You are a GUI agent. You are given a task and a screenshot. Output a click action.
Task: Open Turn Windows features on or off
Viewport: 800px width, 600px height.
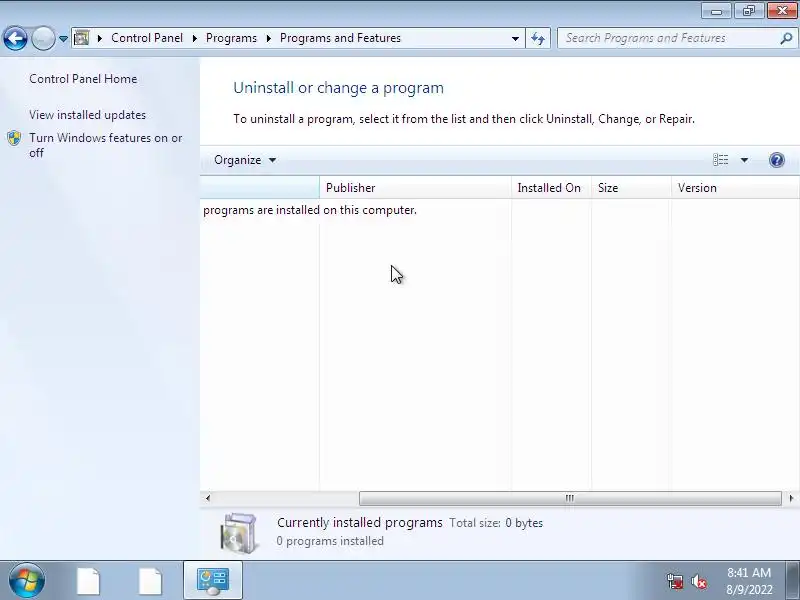coord(106,145)
